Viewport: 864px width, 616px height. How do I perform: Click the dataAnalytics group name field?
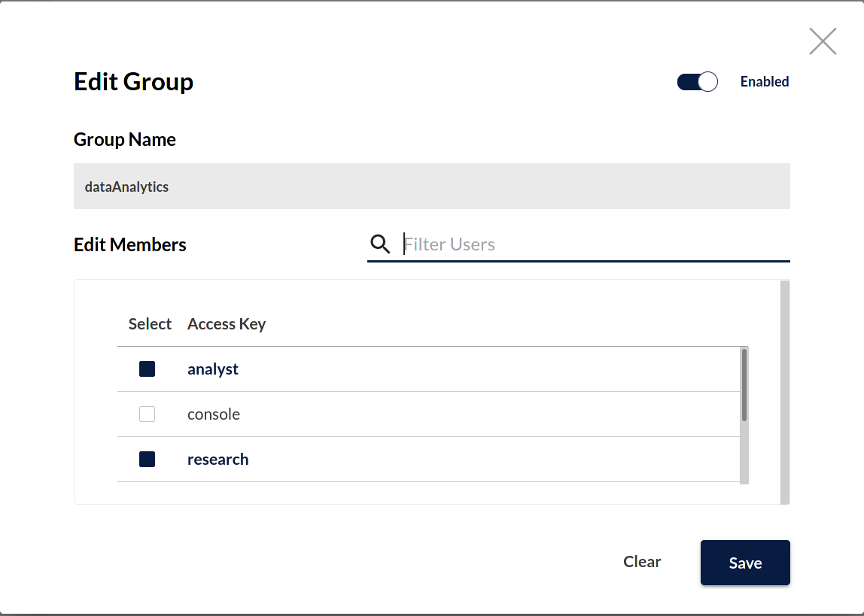[x=432, y=186]
